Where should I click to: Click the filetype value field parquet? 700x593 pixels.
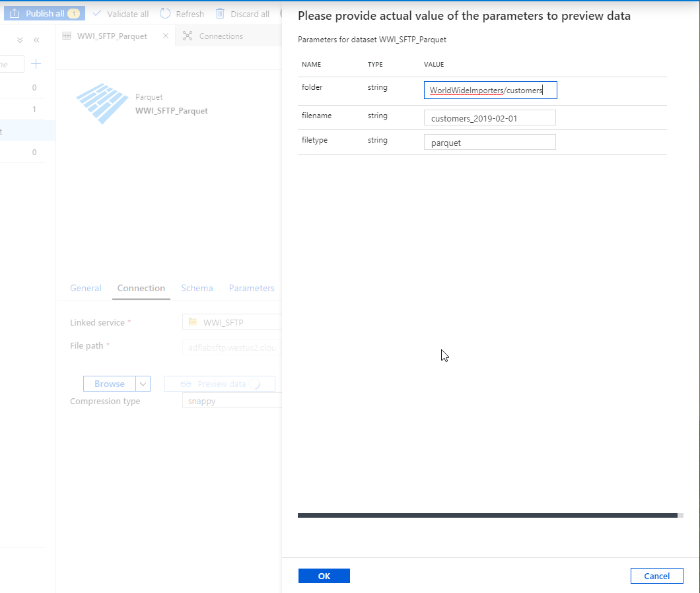[x=490, y=143]
